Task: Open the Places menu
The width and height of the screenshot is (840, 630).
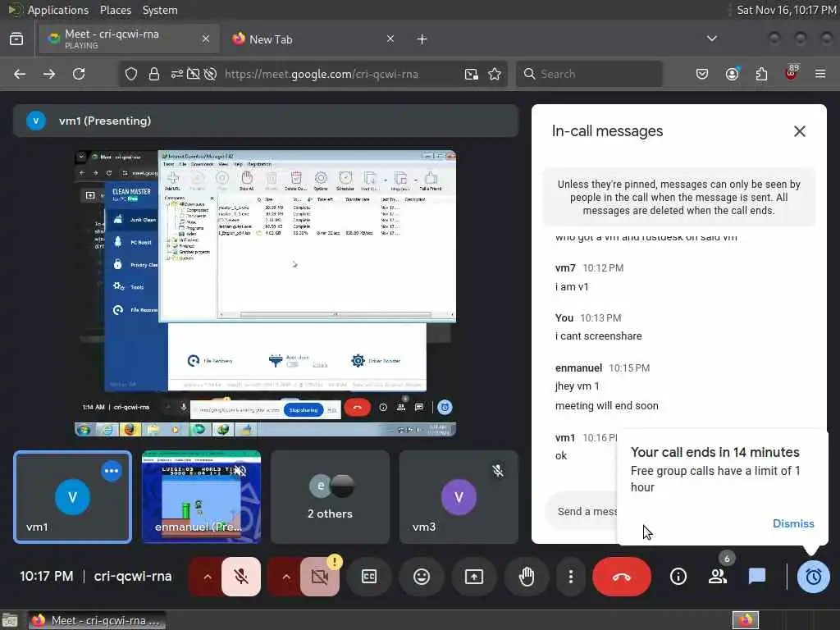Action: tap(115, 10)
